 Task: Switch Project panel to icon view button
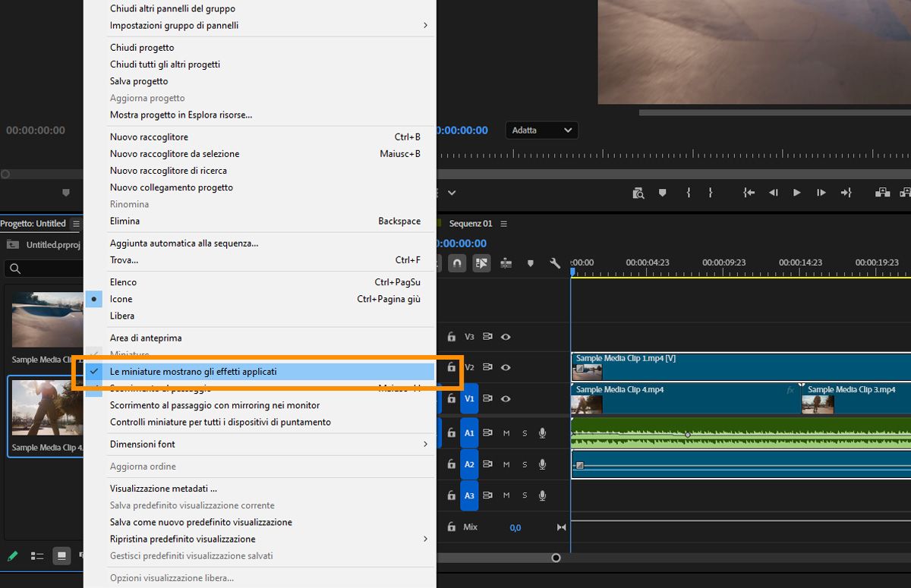[x=61, y=556]
